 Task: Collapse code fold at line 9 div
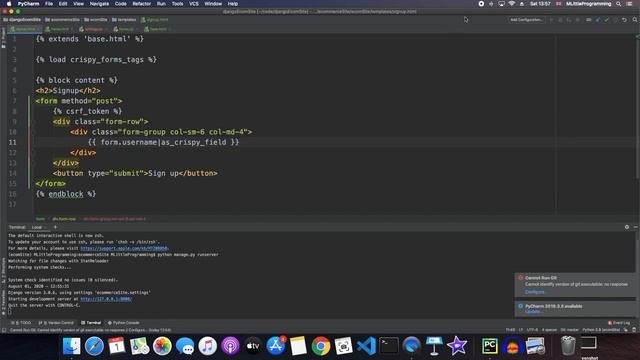pos(33,122)
